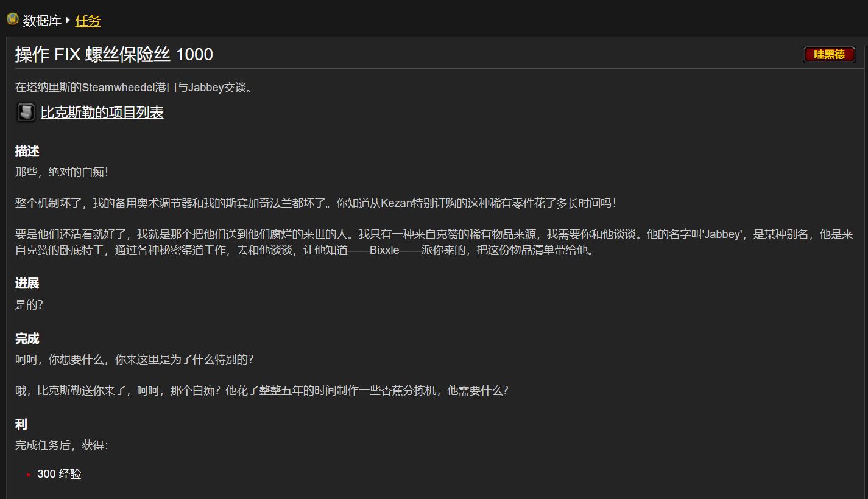This screenshot has height=499, width=868.
Task: Select the 300 经验 reward entry
Action: pyautogui.click(x=59, y=474)
